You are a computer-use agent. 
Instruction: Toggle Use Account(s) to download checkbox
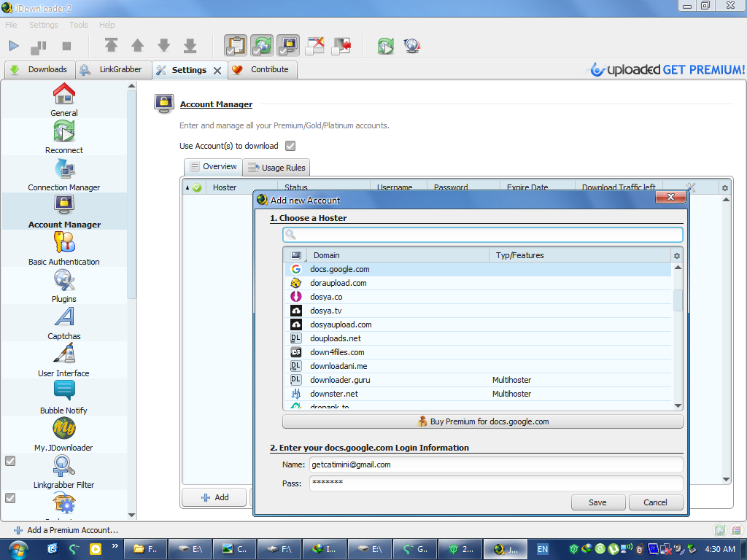pos(290,146)
